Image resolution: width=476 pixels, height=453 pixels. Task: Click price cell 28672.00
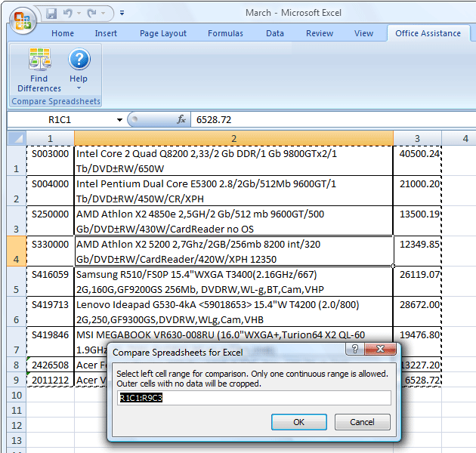tap(417, 312)
